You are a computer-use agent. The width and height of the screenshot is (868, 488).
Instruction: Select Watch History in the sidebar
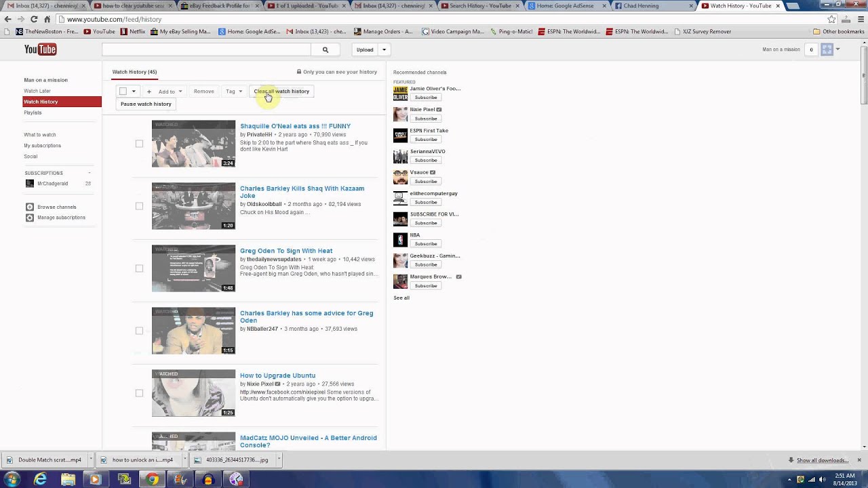click(x=62, y=102)
